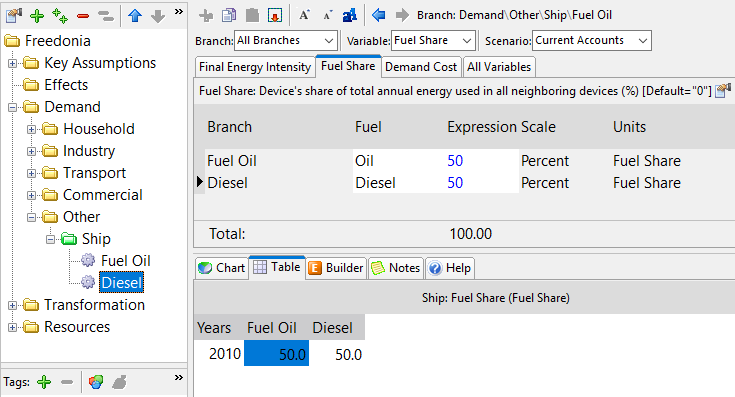The image size is (735, 397).
Task: Copy data using the copy icon
Action: (229, 15)
